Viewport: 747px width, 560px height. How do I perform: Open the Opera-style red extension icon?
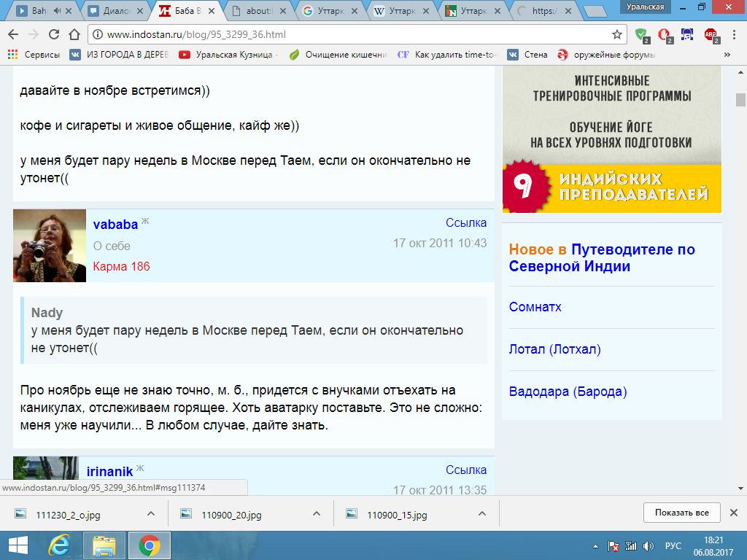[664, 34]
